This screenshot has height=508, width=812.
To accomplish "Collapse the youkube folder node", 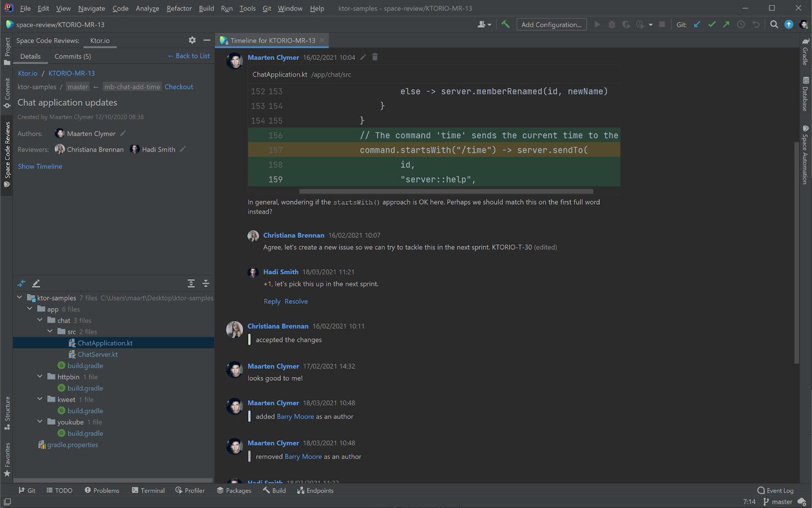I will click(x=40, y=422).
